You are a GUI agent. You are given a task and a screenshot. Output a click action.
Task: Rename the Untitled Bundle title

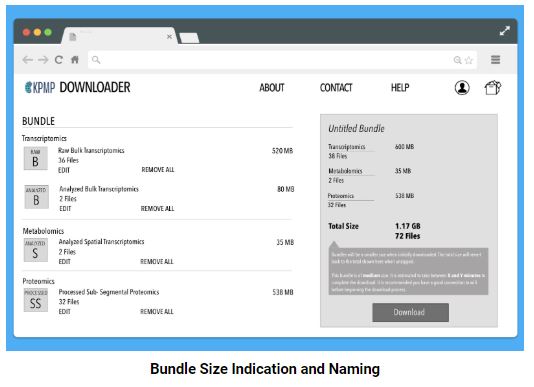coord(356,129)
